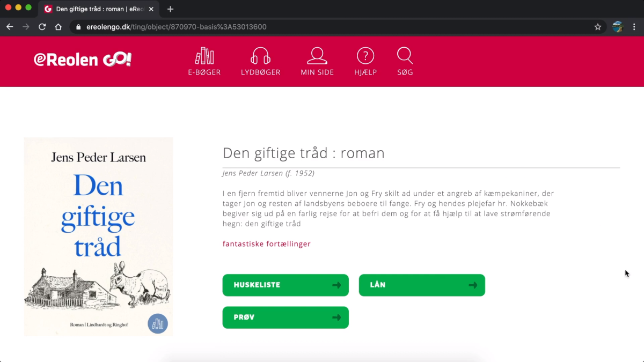The image size is (644, 362).
Task: Open SØG magnifying glass search
Action: click(405, 61)
